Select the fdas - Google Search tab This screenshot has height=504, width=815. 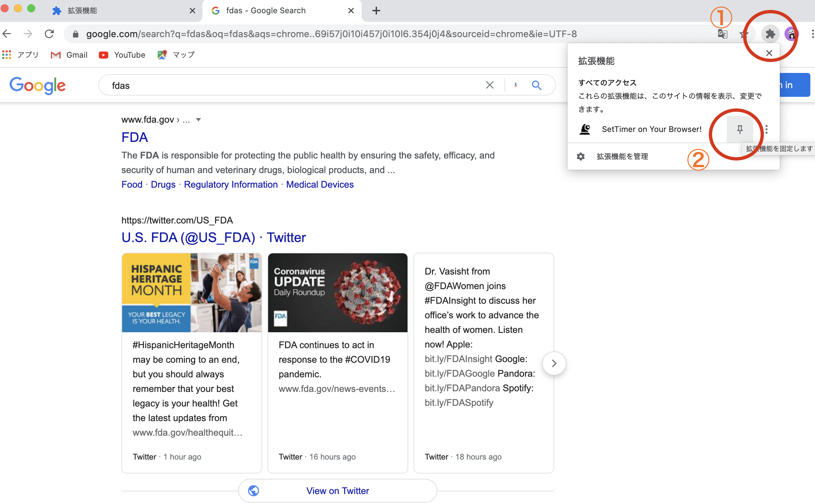point(282,11)
